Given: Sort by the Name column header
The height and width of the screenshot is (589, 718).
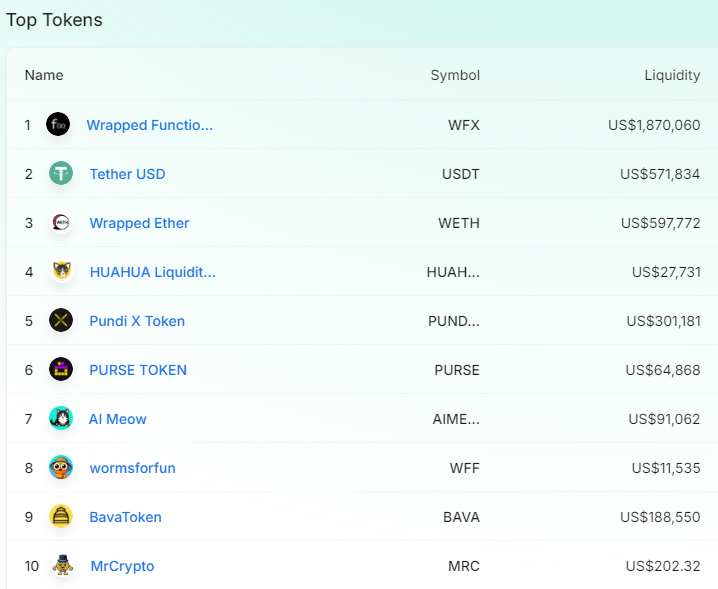Looking at the screenshot, I should pos(44,75).
